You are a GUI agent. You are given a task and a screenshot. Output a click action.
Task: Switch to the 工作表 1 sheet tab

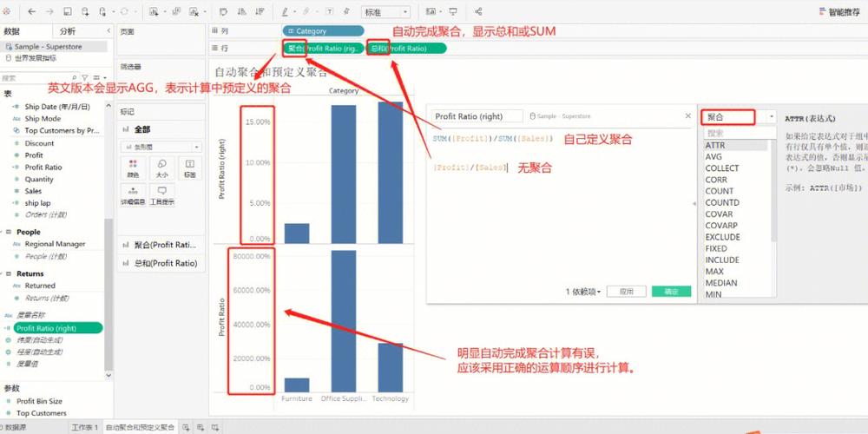[85, 427]
